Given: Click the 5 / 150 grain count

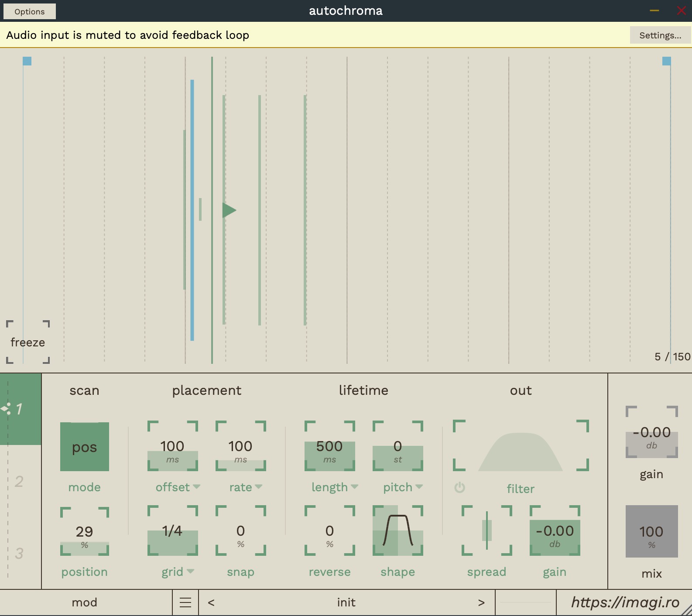Looking at the screenshot, I should (672, 356).
